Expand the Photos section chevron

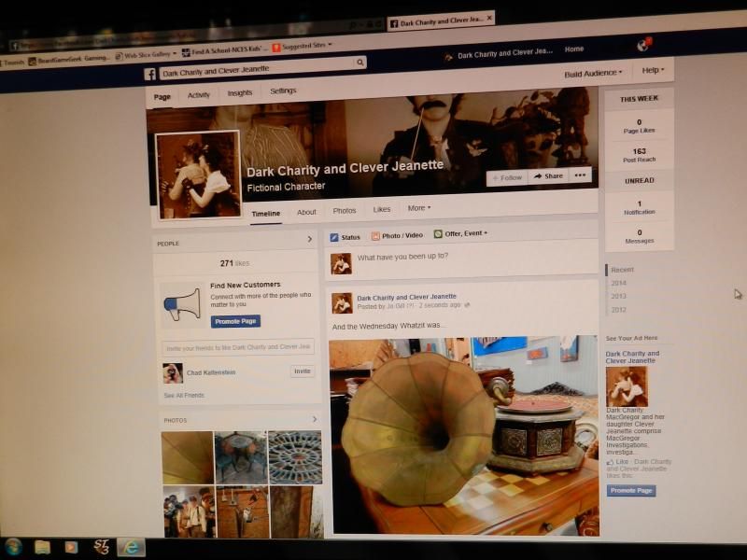(315, 419)
